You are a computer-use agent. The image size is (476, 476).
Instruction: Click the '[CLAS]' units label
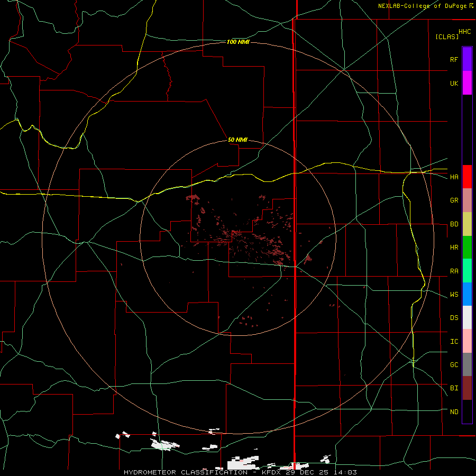(x=447, y=36)
